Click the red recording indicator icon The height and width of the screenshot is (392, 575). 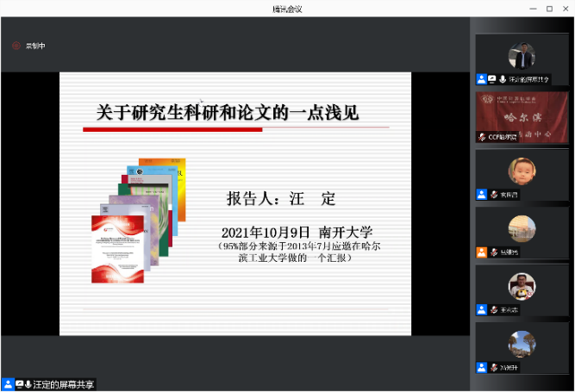click(x=16, y=46)
